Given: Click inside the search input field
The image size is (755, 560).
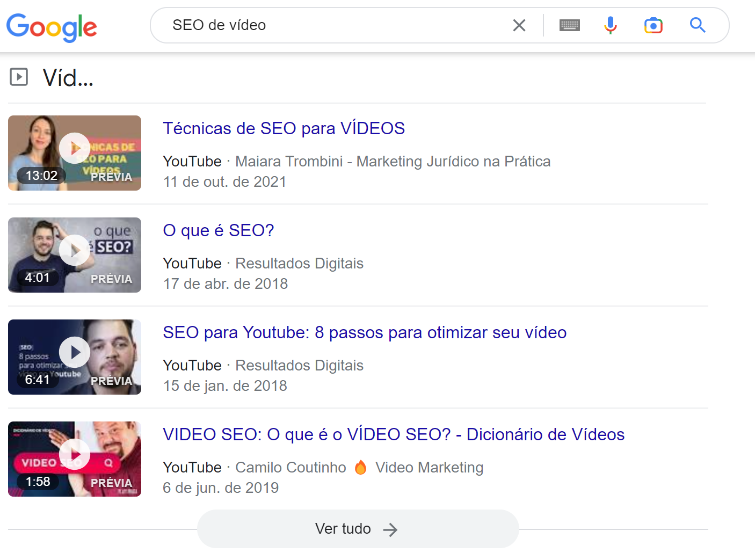Looking at the screenshot, I should [x=322, y=25].
